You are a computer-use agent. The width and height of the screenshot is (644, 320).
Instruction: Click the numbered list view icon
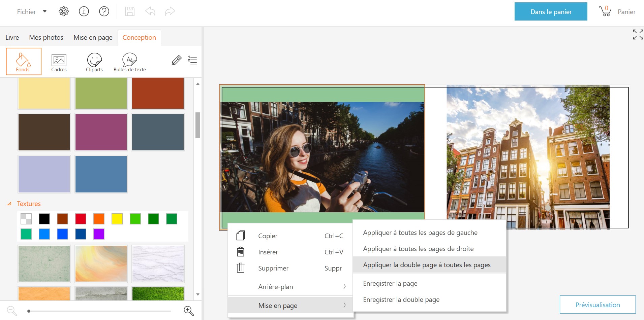[192, 61]
